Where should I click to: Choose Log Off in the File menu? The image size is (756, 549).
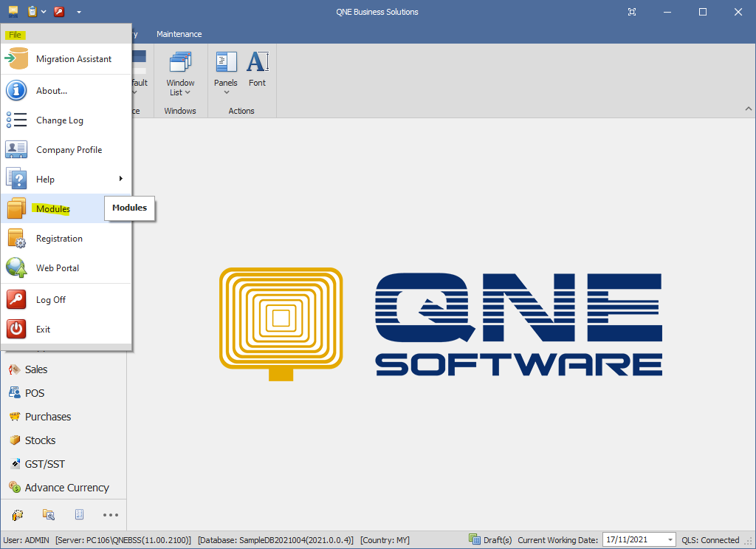coord(66,299)
